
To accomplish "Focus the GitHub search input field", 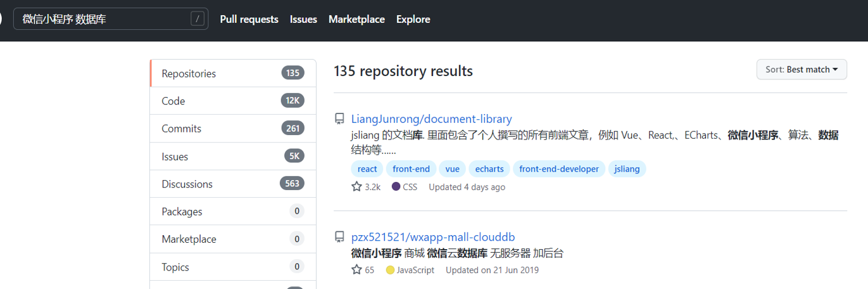I will [x=111, y=19].
